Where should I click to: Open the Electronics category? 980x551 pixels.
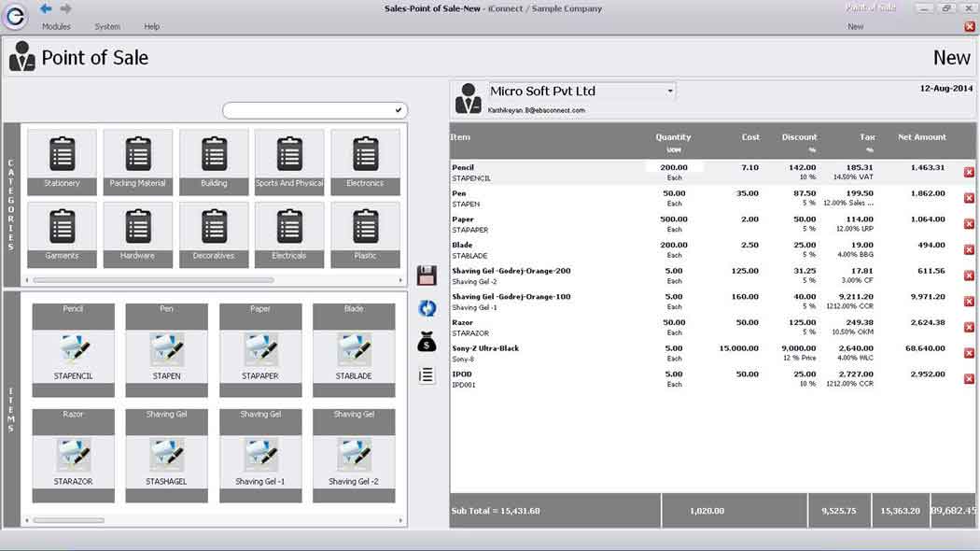[x=365, y=162]
